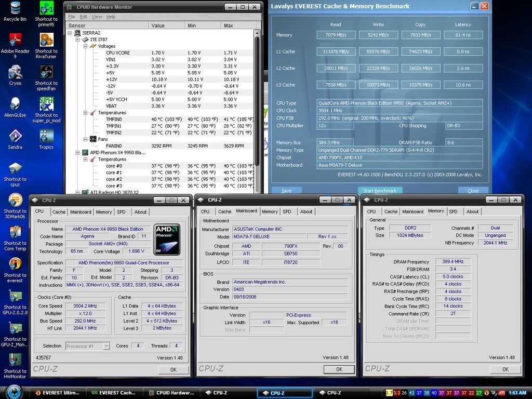Viewport: 532px width, 399px height.
Task: Collapse the Voltages section in Hardware Monitor
Action: (x=85, y=46)
